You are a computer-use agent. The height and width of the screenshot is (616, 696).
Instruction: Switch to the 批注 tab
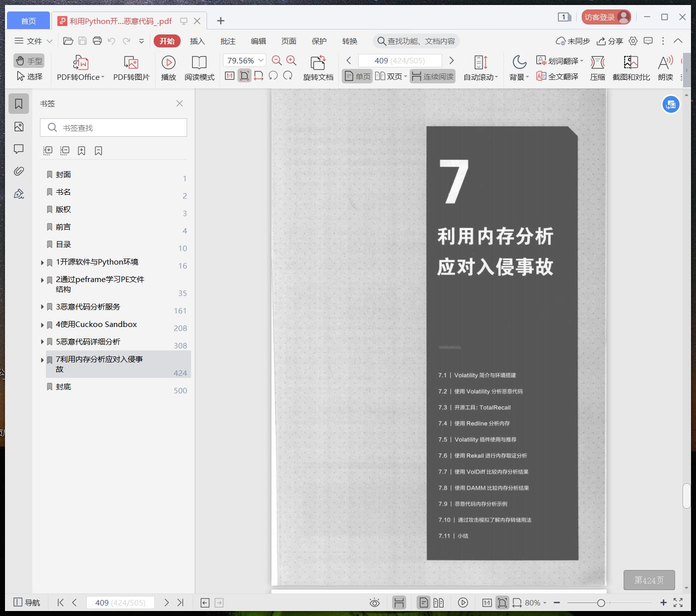tap(228, 41)
